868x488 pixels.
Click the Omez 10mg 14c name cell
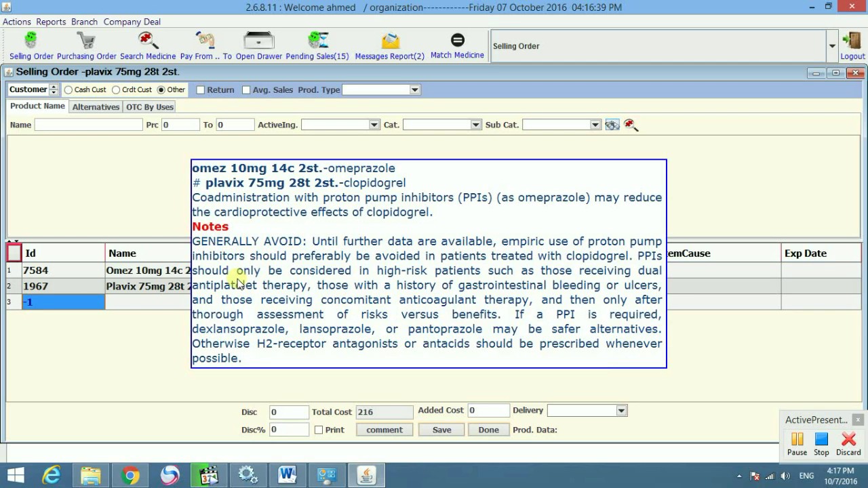tap(148, 270)
